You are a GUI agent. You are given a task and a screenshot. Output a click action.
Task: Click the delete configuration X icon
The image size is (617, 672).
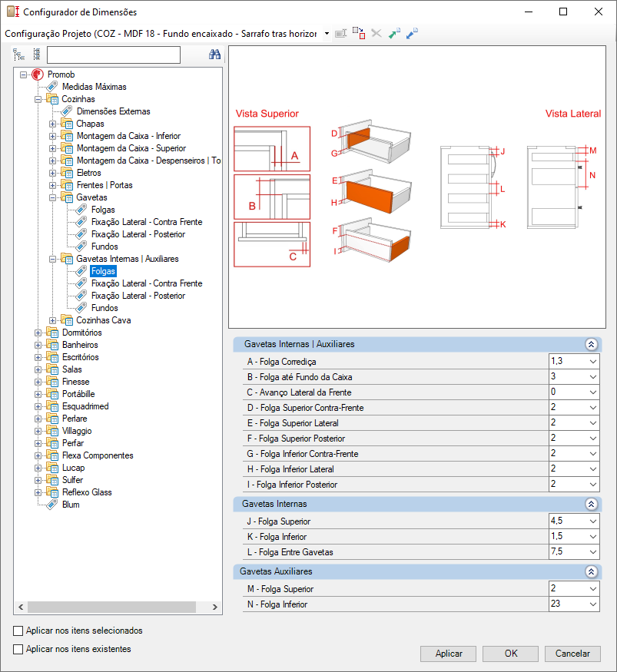click(x=377, y=34)
